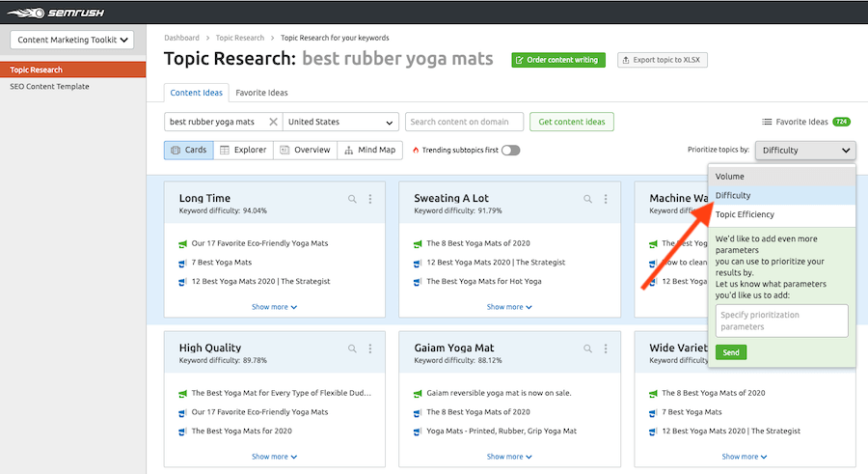Click Order content writing button
Viewport: 868px width, 474px height.
[558, 60]
